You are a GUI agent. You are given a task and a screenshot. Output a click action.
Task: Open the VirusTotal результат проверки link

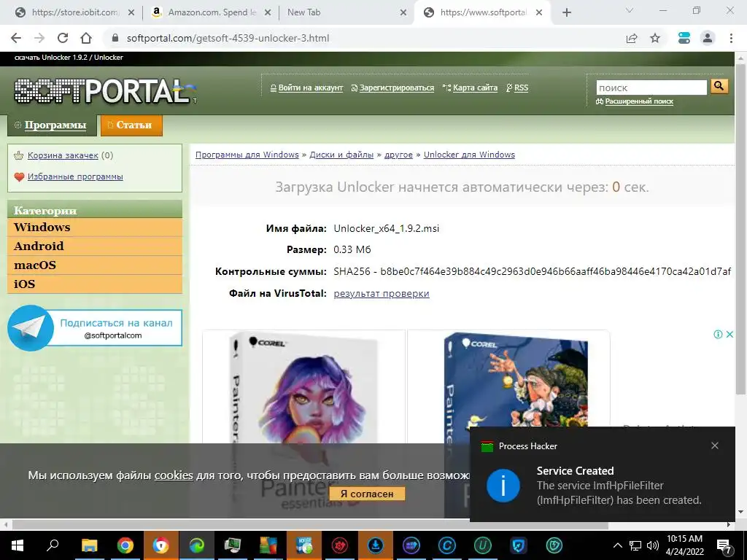point(382,293)
